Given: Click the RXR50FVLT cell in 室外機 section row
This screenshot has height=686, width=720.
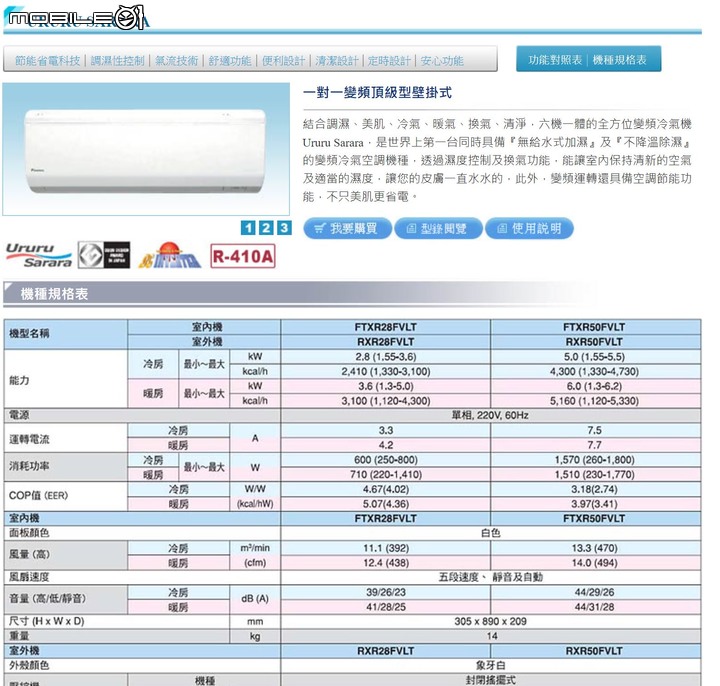Looking at the screenshot, I should click(x=594, y=651).
